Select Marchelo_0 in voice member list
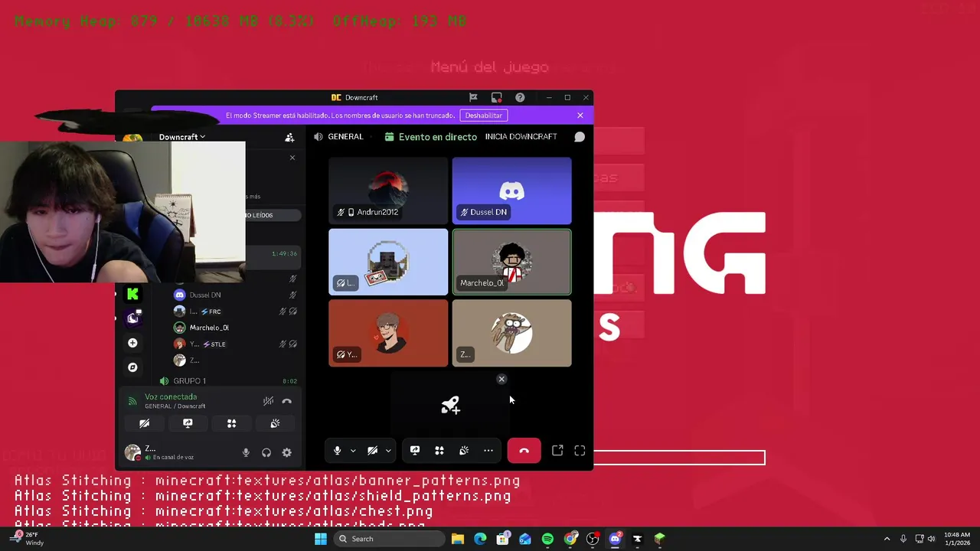Viewport: 980px width, 551px height. pos(236,328)
